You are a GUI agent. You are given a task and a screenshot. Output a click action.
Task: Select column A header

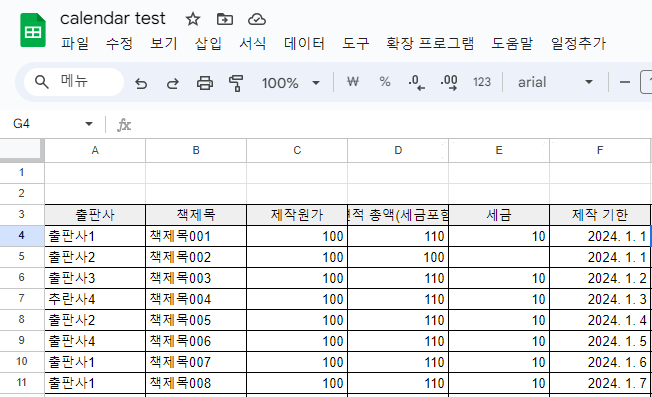tap(95, 150)
